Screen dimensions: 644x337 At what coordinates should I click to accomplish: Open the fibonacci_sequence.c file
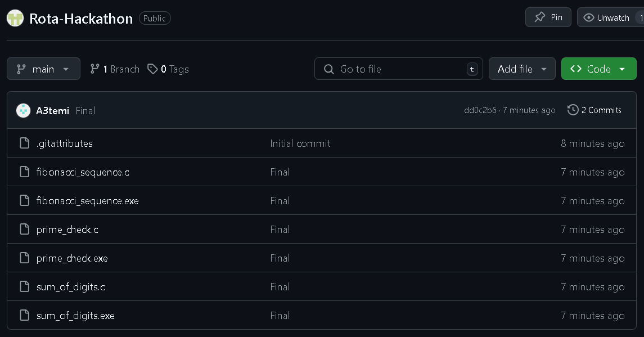[83, 172]
